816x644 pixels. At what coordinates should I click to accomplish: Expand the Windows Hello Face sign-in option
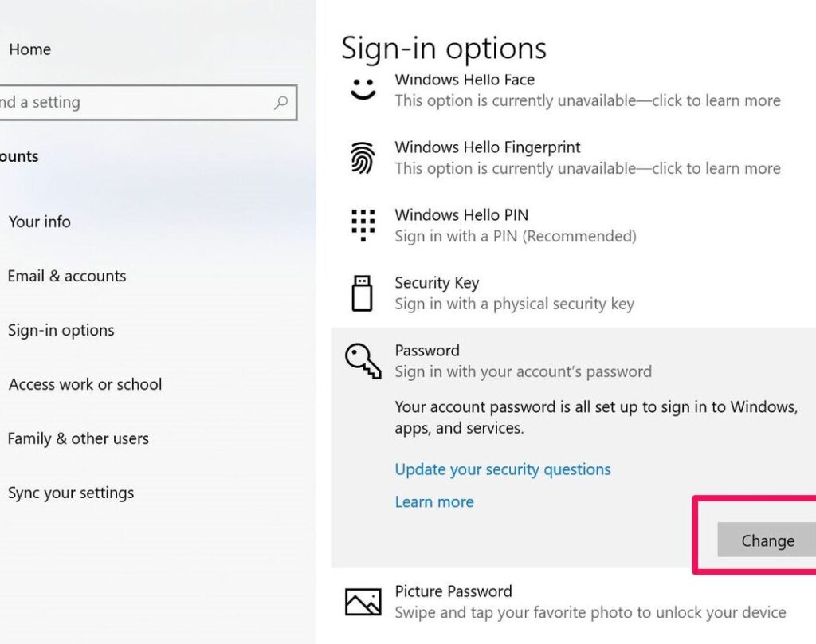558,90
